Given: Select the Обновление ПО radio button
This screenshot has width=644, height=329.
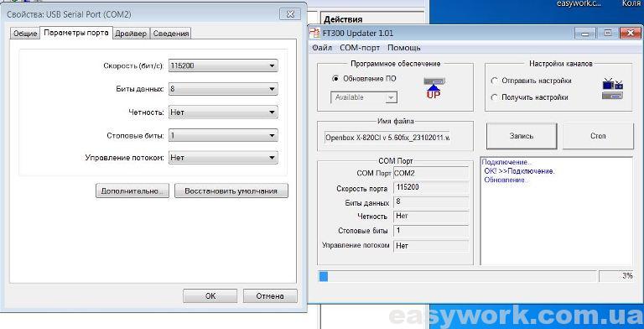Looking at the screenshot, I should [x=335, y=79].
